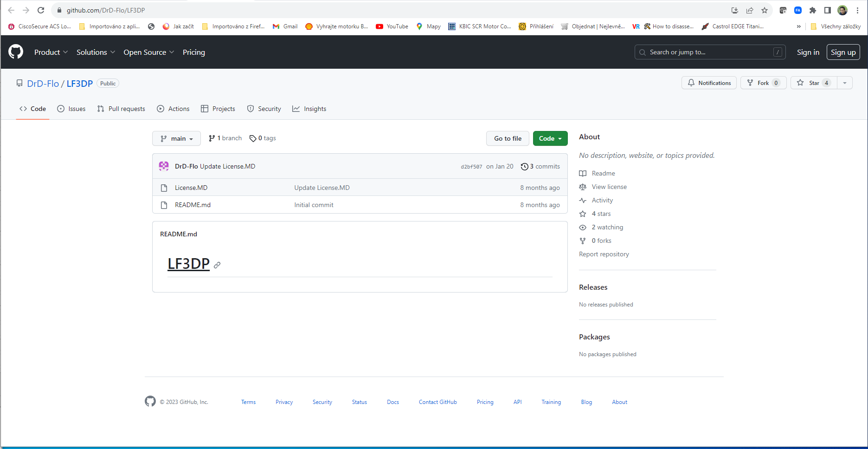
Task: Click the file icon beside License.MD
Action: coord(164,188)
